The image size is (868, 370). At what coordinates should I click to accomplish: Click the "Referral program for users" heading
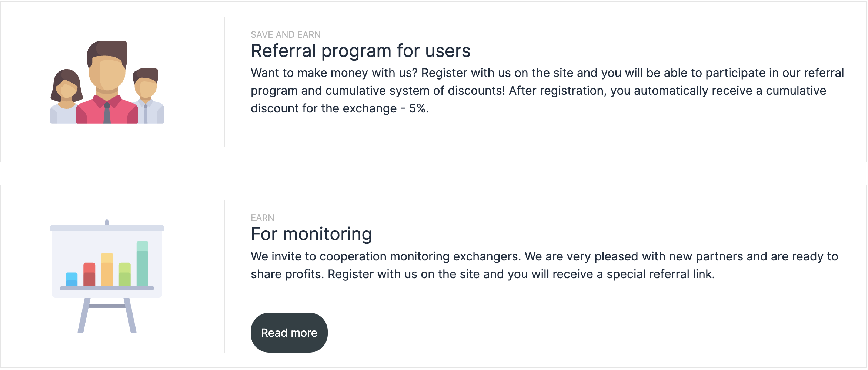pos(360,51)
